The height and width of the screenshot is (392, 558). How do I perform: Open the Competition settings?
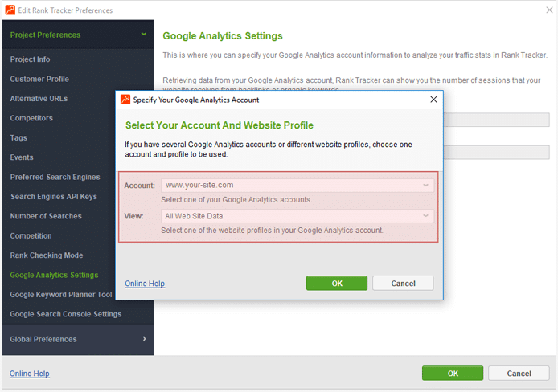(31, 235)
